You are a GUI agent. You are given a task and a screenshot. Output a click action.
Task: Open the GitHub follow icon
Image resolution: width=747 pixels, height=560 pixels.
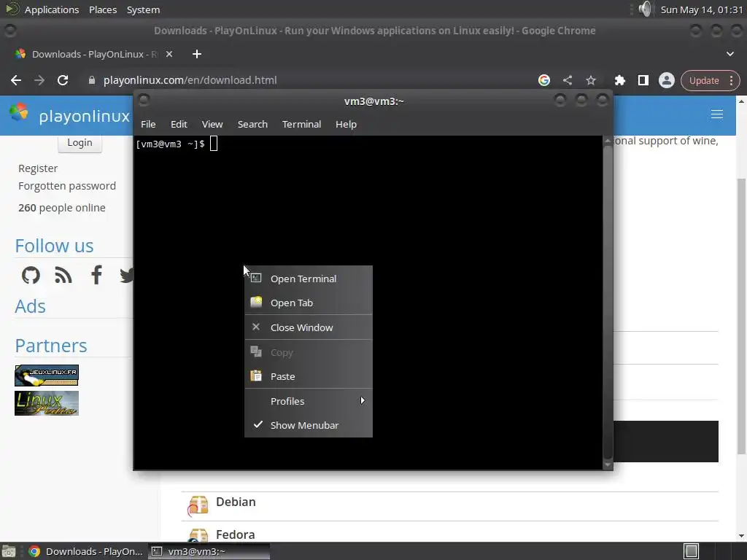coord(31,275)
